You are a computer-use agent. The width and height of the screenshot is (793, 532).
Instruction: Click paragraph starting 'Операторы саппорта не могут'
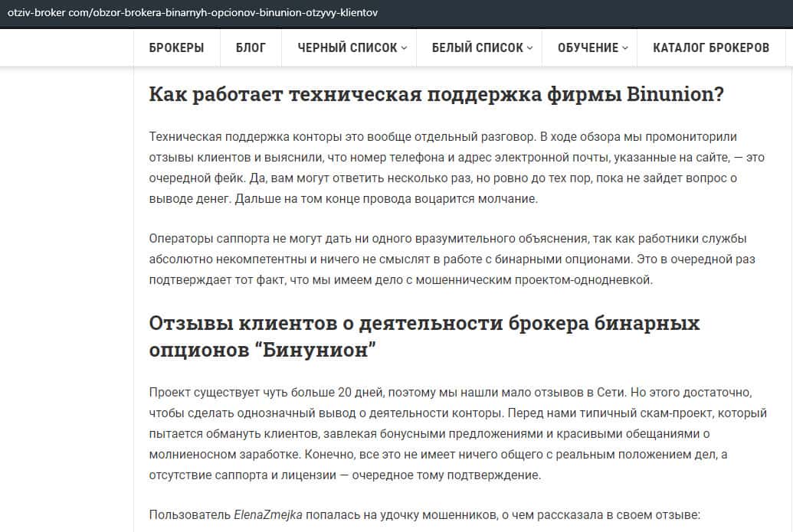click(452, 259)
